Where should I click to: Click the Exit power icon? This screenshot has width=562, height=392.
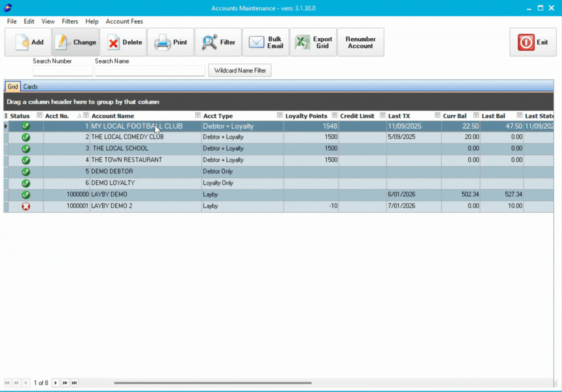(x=526, y=42)
